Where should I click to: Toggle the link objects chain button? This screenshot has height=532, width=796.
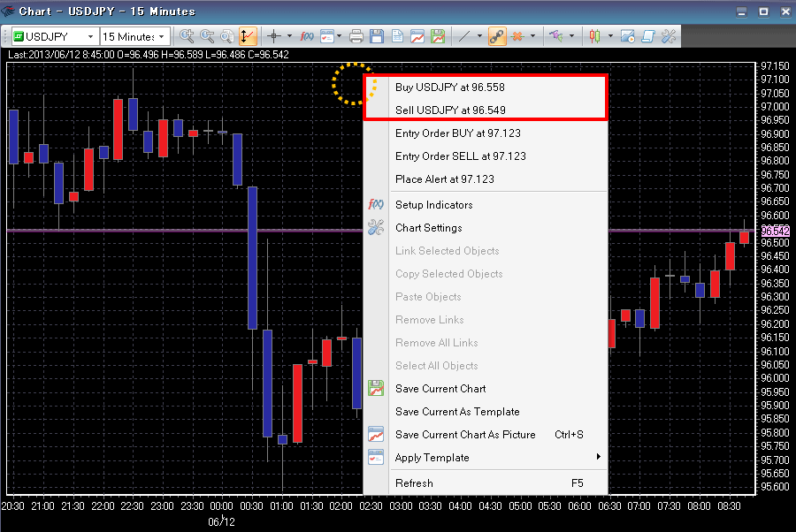pos(497,36)
